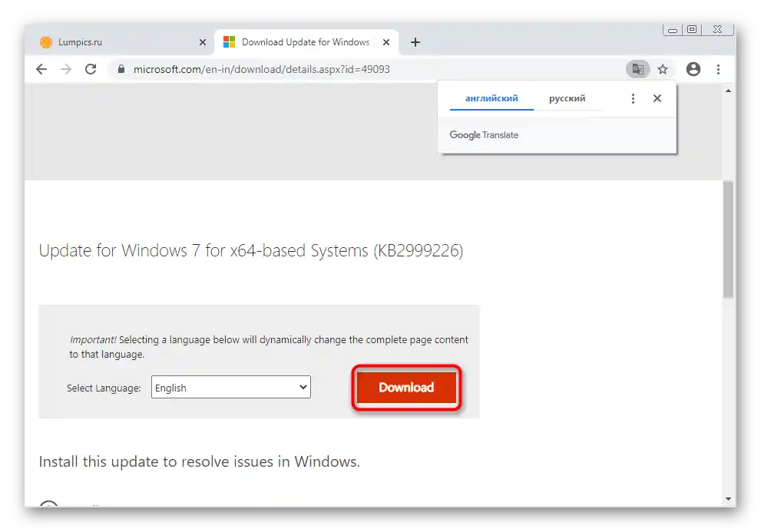Click the Google Translate logo in the popup
The height and width of the screenshot is (532, 761).
(484, 135)
